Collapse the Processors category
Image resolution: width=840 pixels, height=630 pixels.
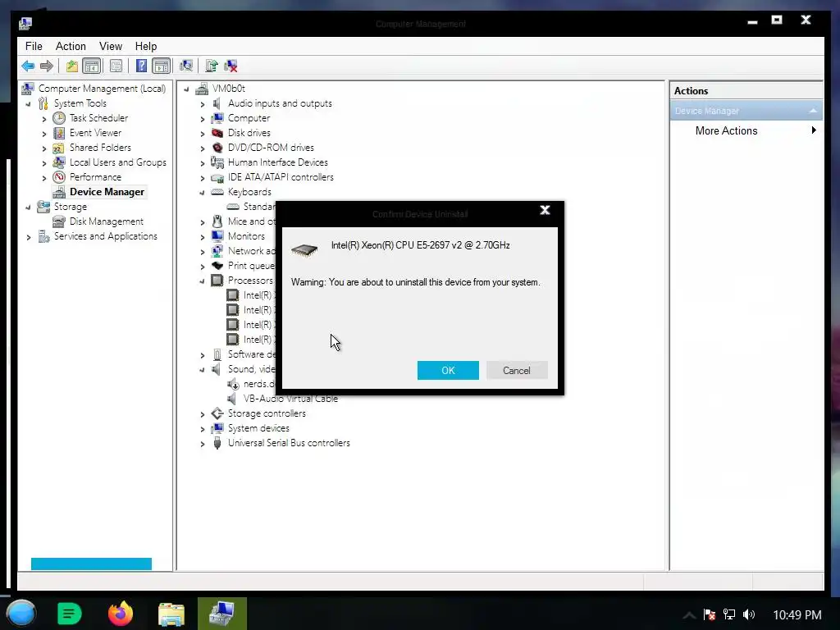[x=202, y=281]
